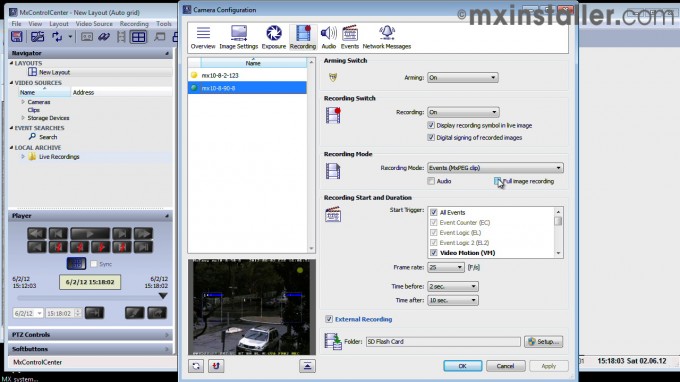Image resolution: width=680 pixels, height=382 pixels.
Task: Click the fast rewind button in Player
Action: point(36,234)
